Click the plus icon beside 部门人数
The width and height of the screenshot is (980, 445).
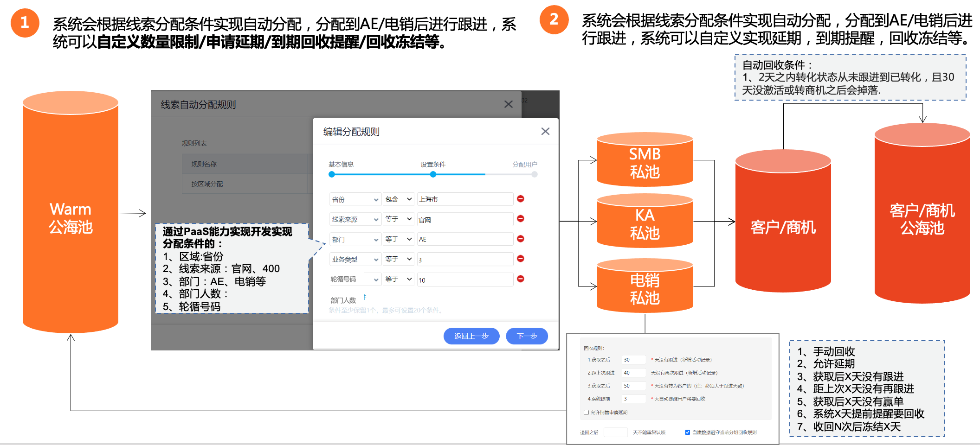[x=365, y=297]
